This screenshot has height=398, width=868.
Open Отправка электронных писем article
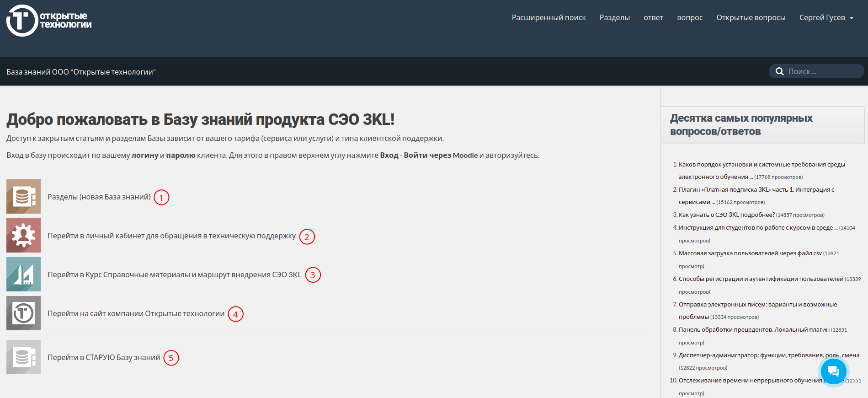point(757,311)
